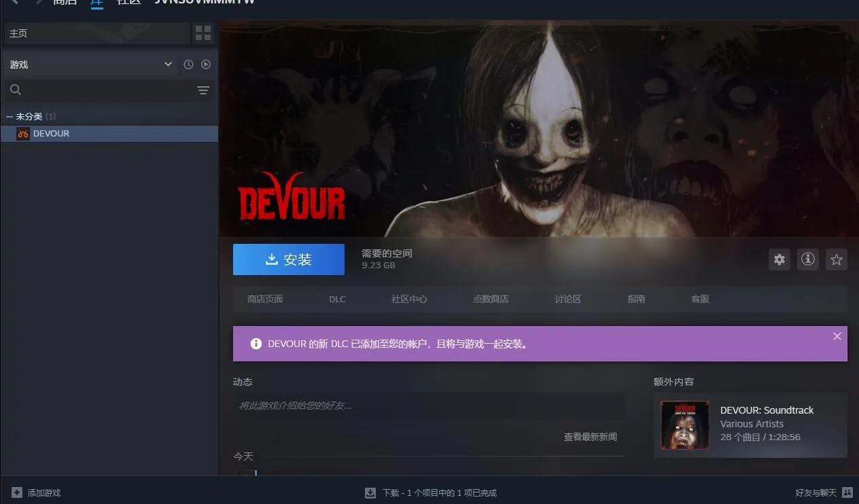Open friends and chat icon
Screen dimensions: 859x504
click(847, 492)
